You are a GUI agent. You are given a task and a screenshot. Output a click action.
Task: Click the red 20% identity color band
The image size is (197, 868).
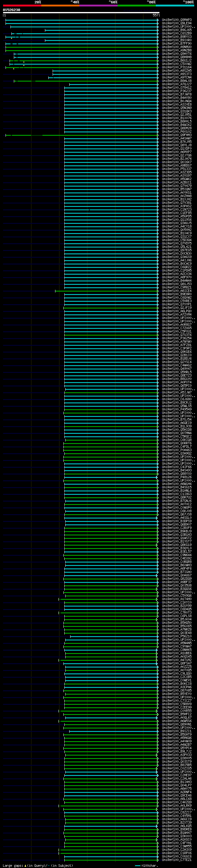[x=22, y=6]
